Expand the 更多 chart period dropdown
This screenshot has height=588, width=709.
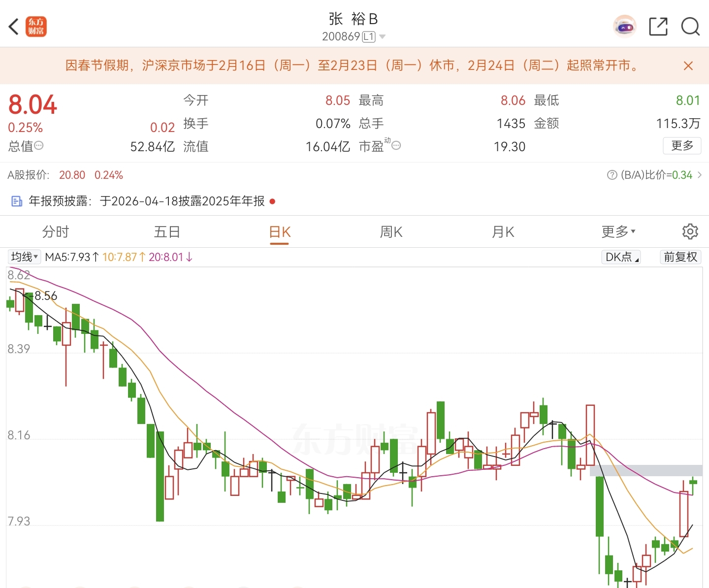(x=618, y=231)
